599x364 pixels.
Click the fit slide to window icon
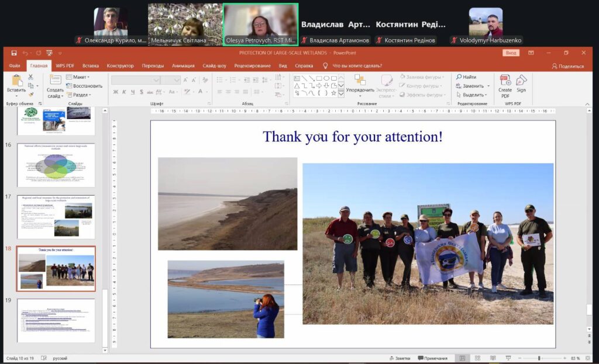(588, 358)
